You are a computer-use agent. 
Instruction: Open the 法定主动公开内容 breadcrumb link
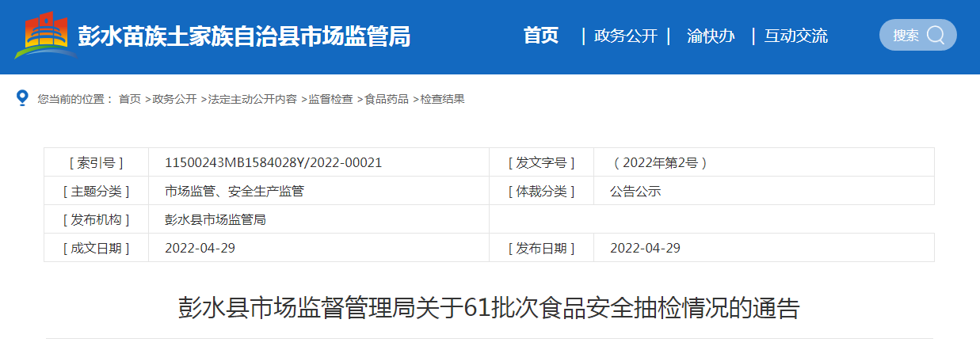click(252, 99)
